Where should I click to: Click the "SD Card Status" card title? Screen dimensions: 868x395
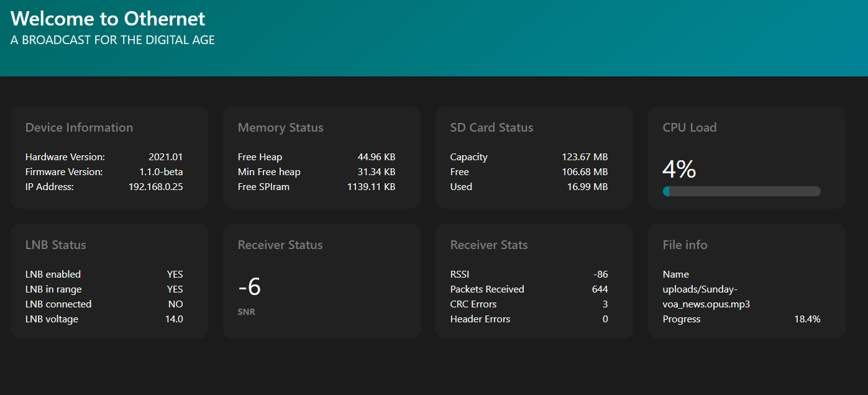coord(492,127)
